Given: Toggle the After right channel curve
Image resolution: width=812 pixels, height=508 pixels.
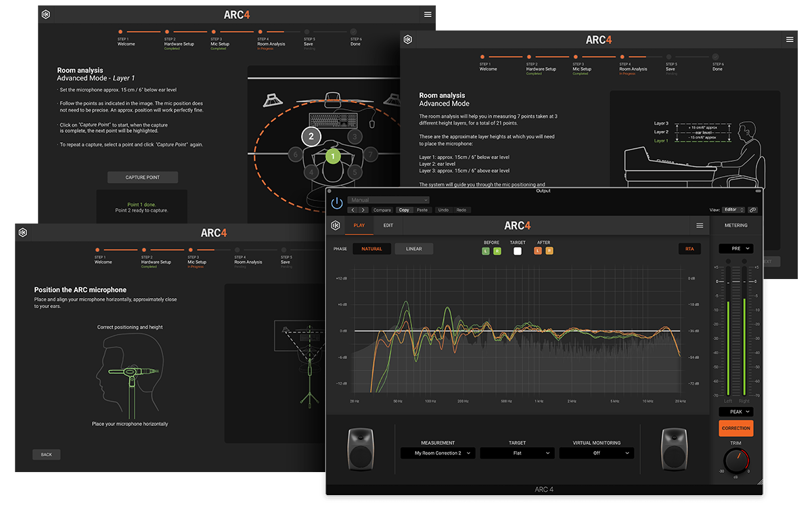Looking at the screenshot, I should [549, 251].
